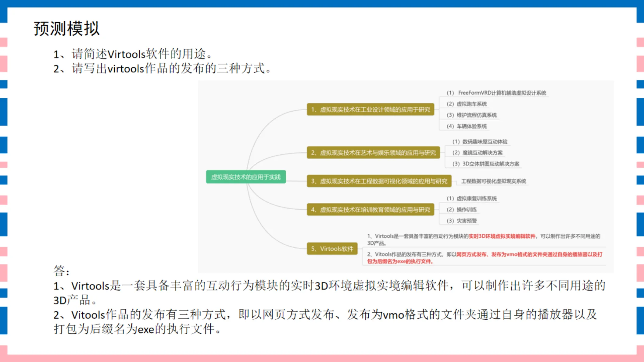The image size is (644, 362).
Task: Select the central node 虚拟现实技术的应用于实践
Action: pos(246,177)
